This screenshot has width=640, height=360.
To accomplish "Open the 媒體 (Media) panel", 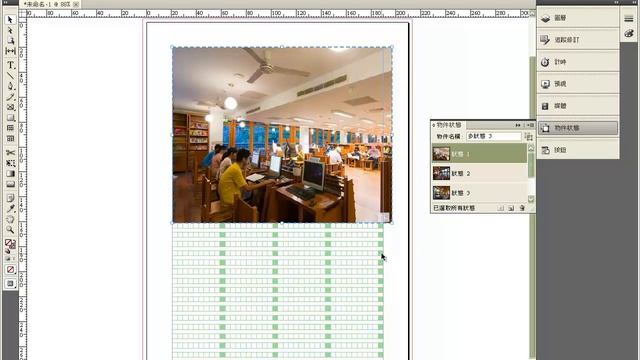I will [578, 106].
